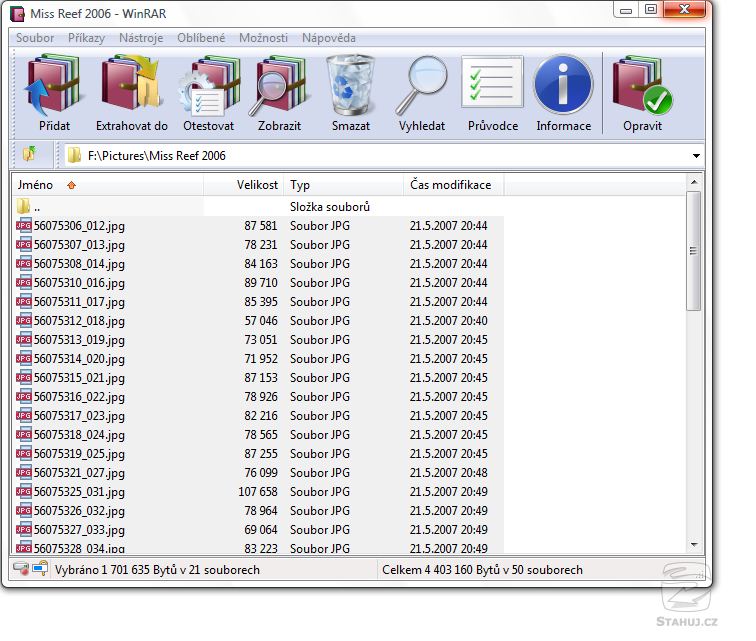Click the drive icon in status bar
This screenshot has height=641, width=756.
click(x=21, y=569)
